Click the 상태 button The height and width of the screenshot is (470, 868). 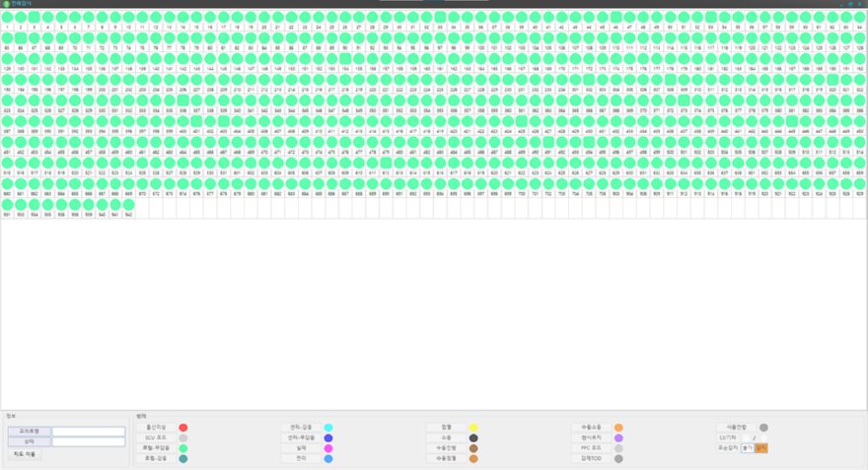point(30,441)
